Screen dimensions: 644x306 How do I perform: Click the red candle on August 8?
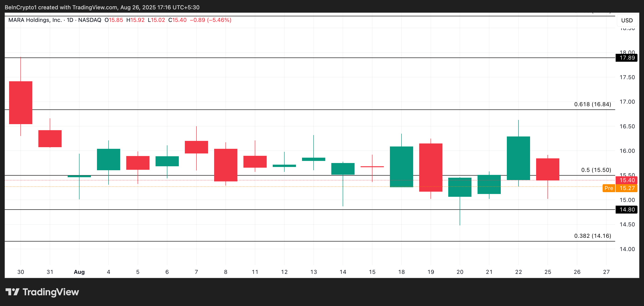coord(226,165)
